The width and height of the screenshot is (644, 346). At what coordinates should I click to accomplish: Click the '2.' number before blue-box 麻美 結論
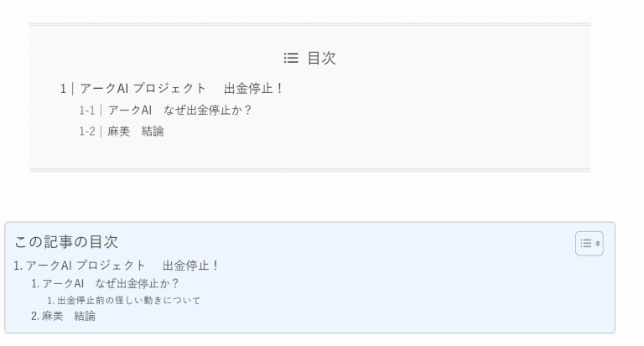35,316
